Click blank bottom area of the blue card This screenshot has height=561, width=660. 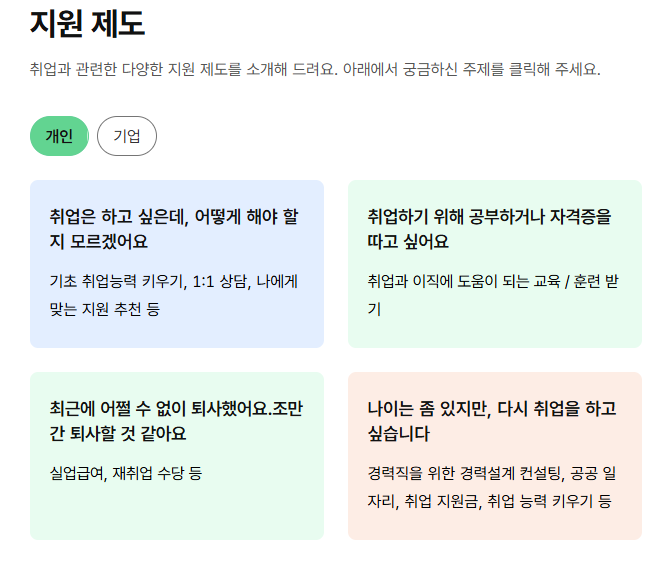pos(176,335)
